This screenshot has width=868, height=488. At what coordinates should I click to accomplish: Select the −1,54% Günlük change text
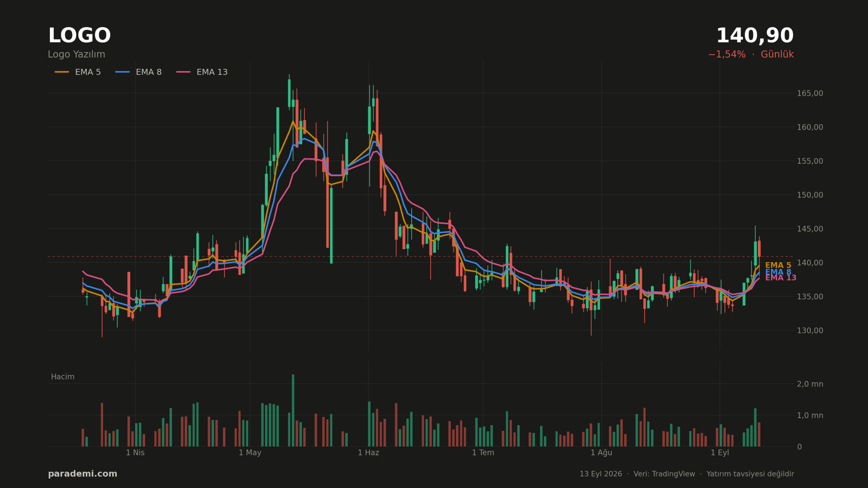point(751,55)
